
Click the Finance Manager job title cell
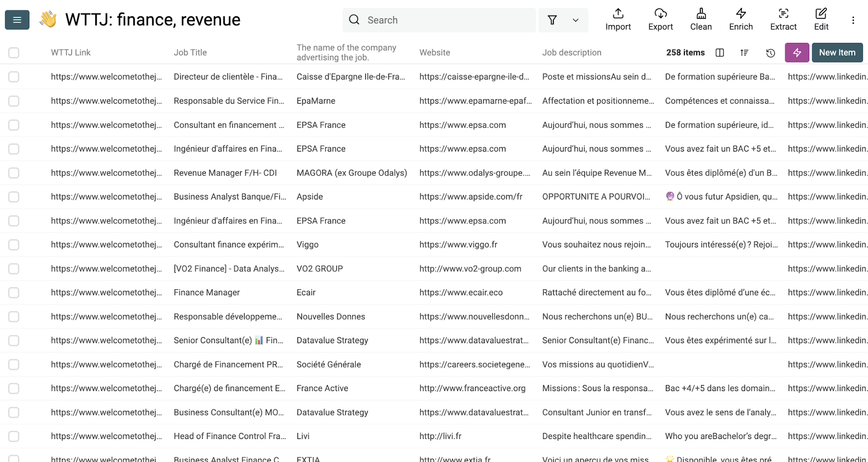(x=207, y=292)
